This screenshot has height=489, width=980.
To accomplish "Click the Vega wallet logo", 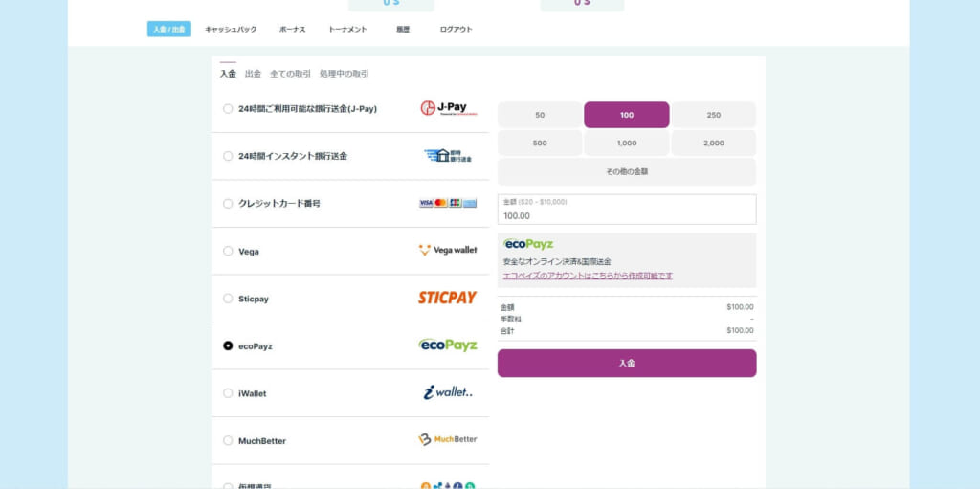I will [x=448, y=250].
